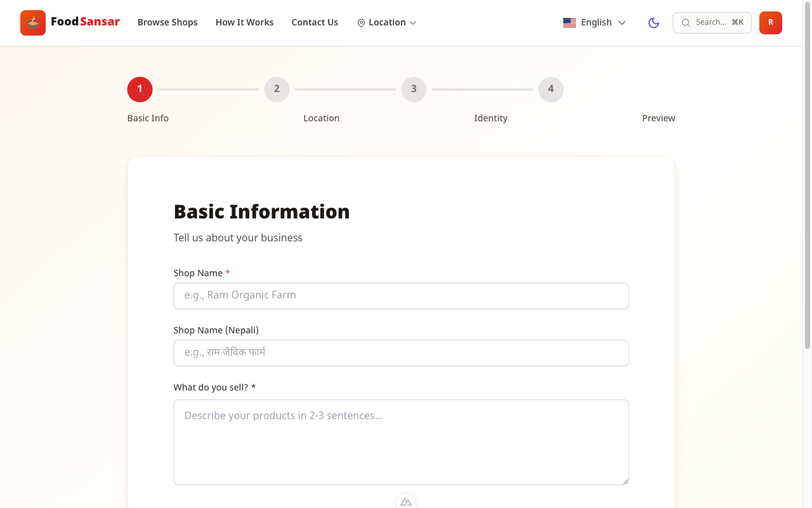Screen dimensions: 812x508
Task: Click the Preview step label
Action: pos(658,118)
